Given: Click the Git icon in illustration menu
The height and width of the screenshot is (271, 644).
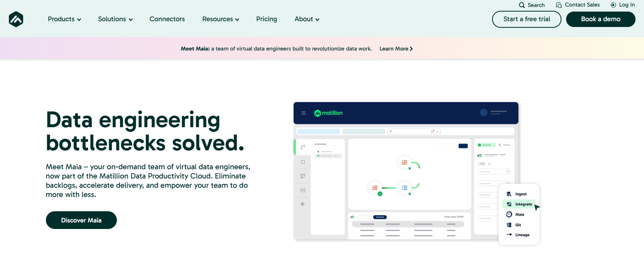Looking at the screenshot, I should click(x=509, y=225).
